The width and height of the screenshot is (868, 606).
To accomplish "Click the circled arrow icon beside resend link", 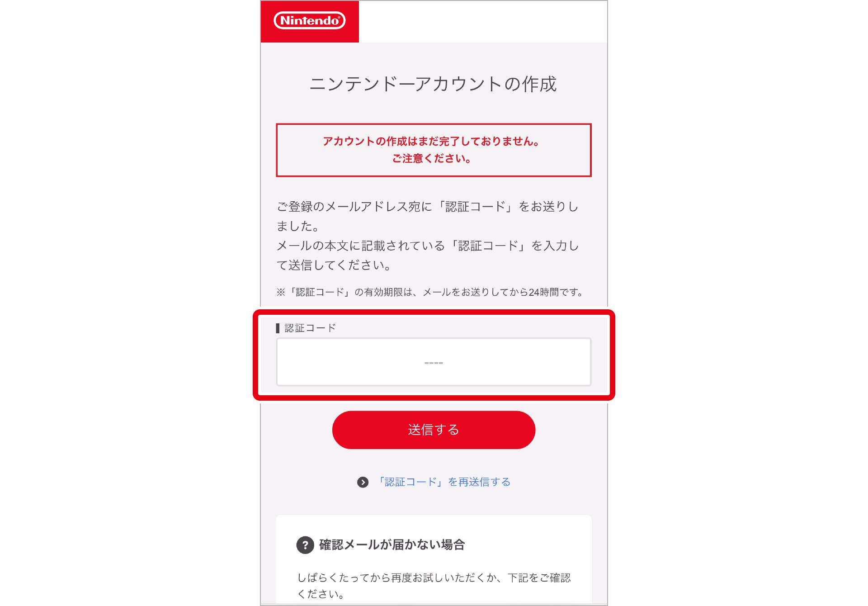I will pos(363,483).
